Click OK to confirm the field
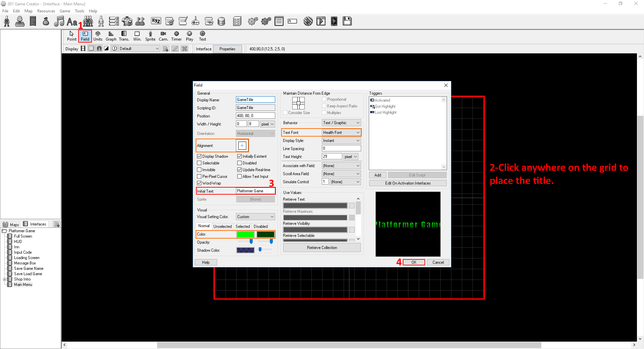Screen dimensions: 644x349 [x=414, y=262]
